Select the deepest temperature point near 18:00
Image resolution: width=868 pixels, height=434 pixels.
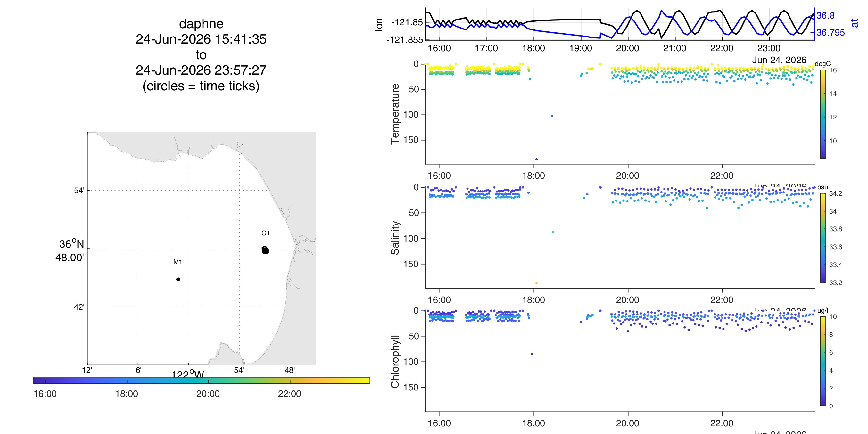536,160
